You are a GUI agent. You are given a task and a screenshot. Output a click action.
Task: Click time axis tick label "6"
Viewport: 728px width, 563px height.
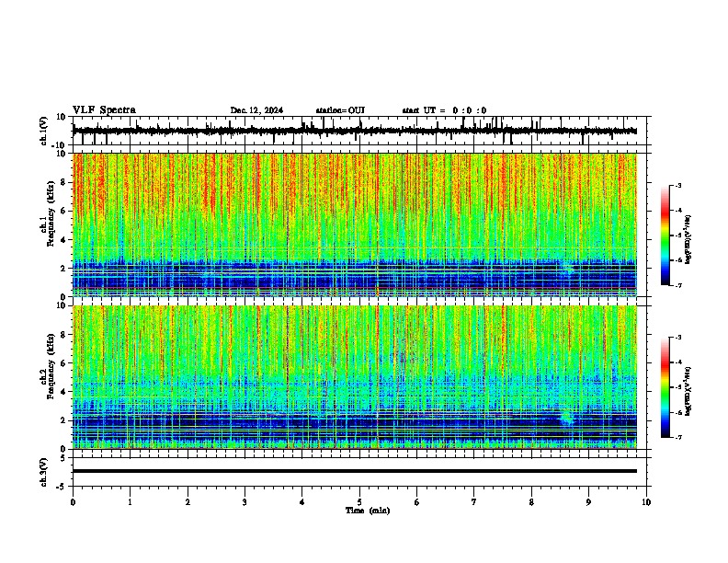coord(417,502)
